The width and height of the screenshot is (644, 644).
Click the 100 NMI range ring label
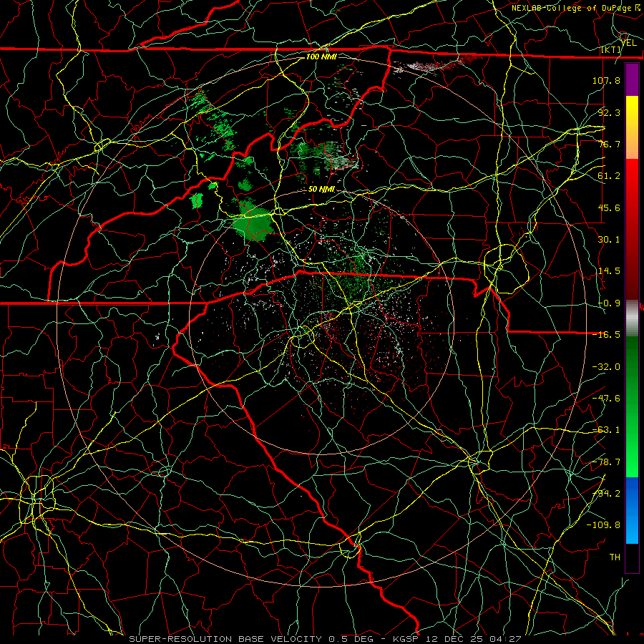click(321, 57)
